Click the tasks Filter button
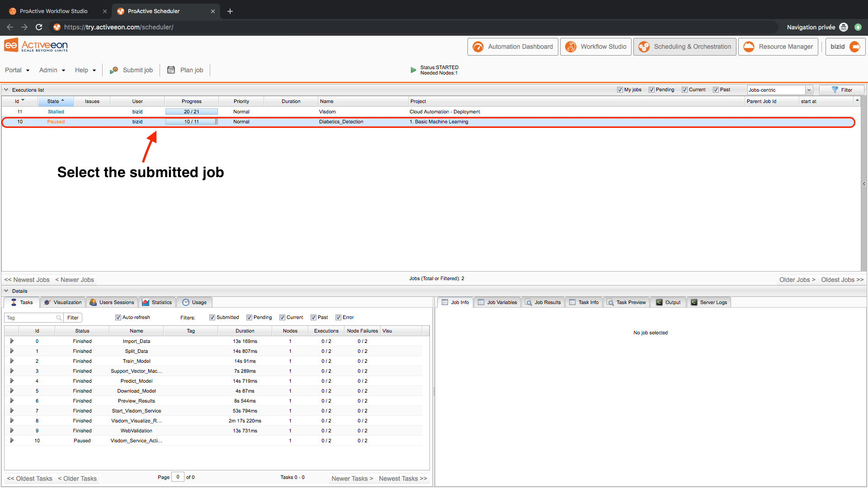The height and width of the screenshot is (488, 868). pyautogui.click(x=73, y=318)
